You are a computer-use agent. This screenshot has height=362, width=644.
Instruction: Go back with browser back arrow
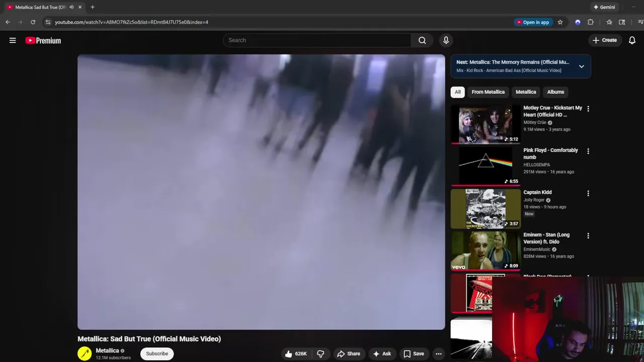(8, 22)
